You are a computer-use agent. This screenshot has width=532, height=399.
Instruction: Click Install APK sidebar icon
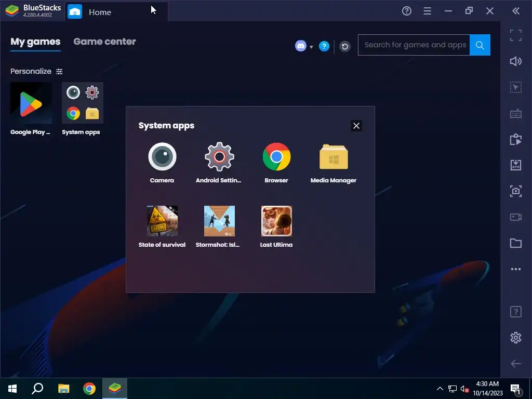click(516, 165)
